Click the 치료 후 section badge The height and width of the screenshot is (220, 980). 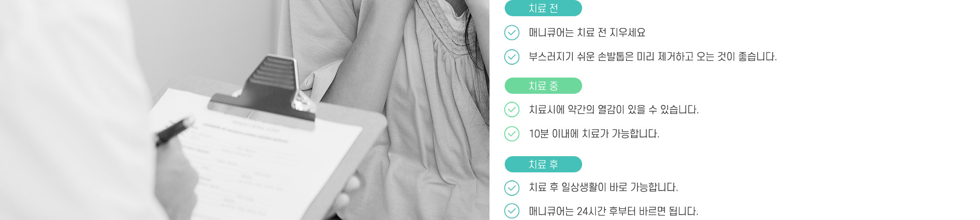[x=543, y=165]
